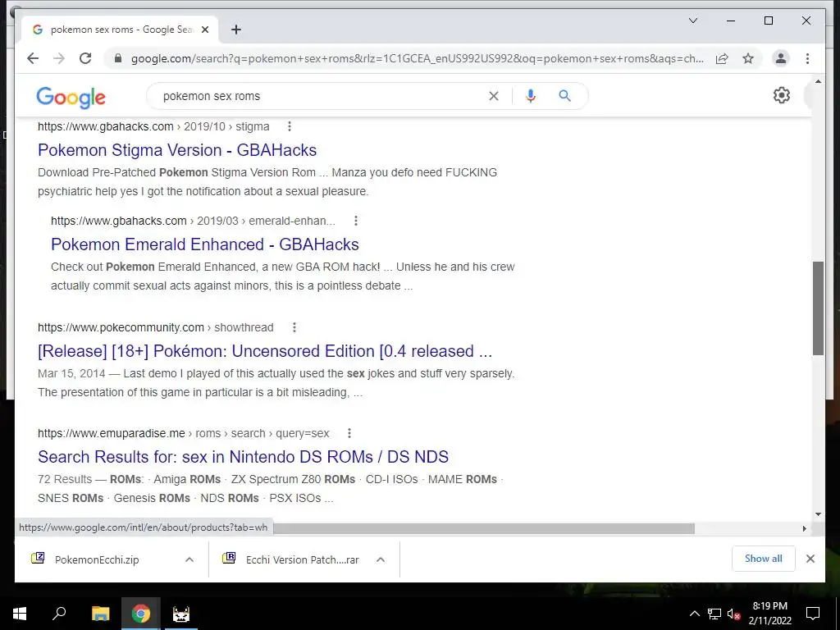Viewport: 840px width, 630px height.
Task: Click the Chrome taskbar icon
Action: tap(140, 614)
